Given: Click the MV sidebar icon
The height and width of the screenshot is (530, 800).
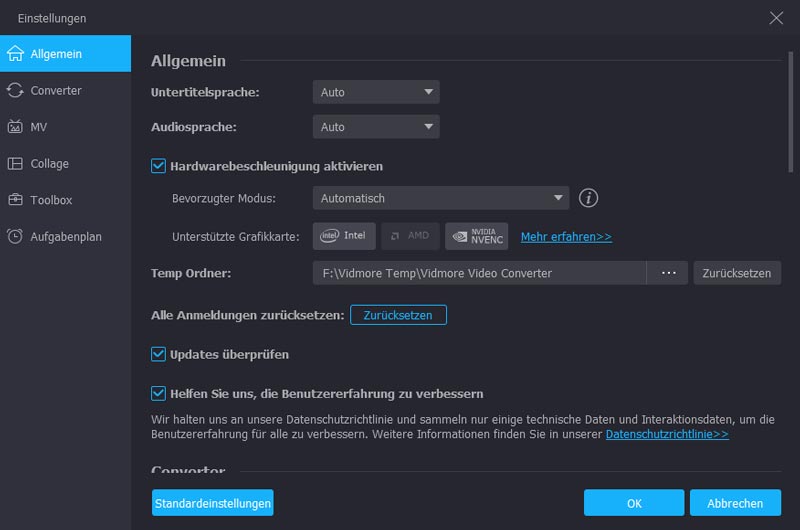Looking at the screenshot, I should 15,127.
